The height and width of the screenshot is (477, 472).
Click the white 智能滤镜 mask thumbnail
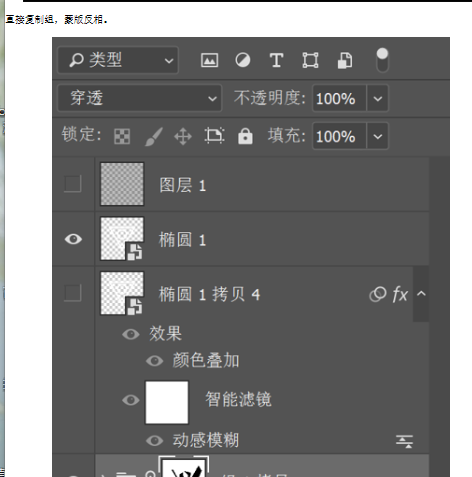click(x=167, y=403)
